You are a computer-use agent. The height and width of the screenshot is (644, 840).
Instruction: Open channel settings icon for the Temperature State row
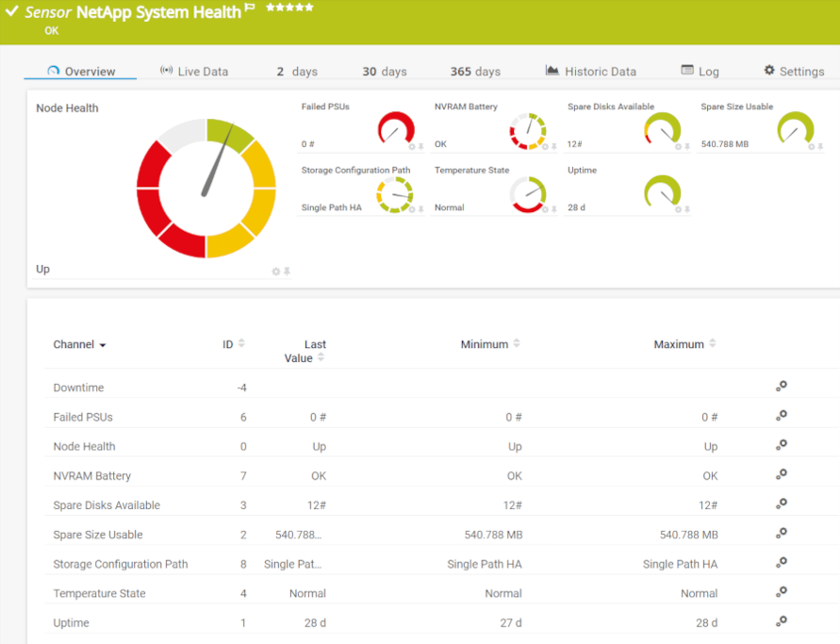(x=781, y=592)
